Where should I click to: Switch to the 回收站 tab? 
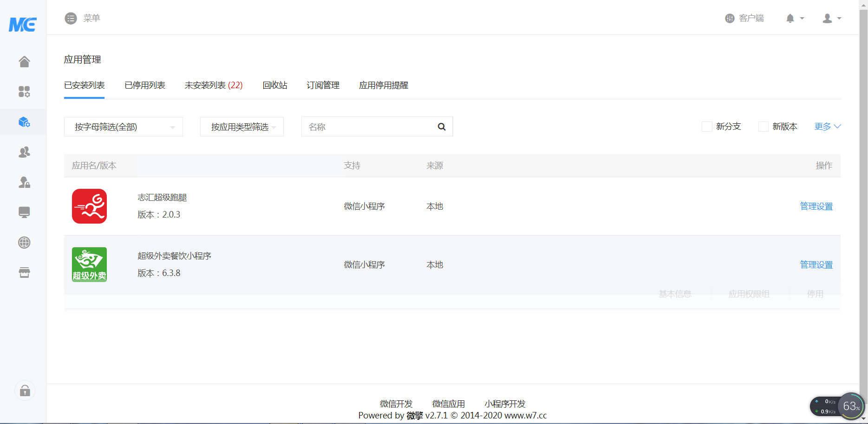coord(274,85)
